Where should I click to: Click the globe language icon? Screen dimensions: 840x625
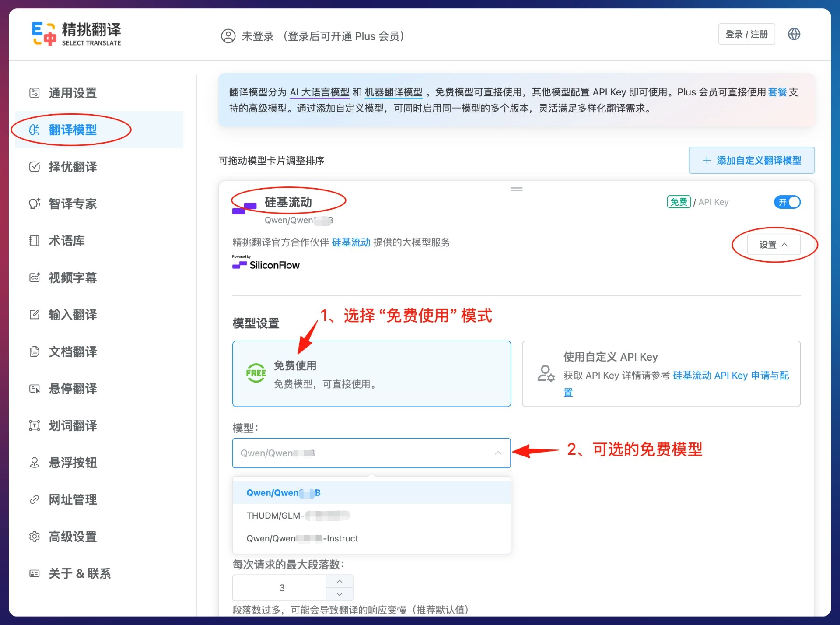tap(794, 34)
